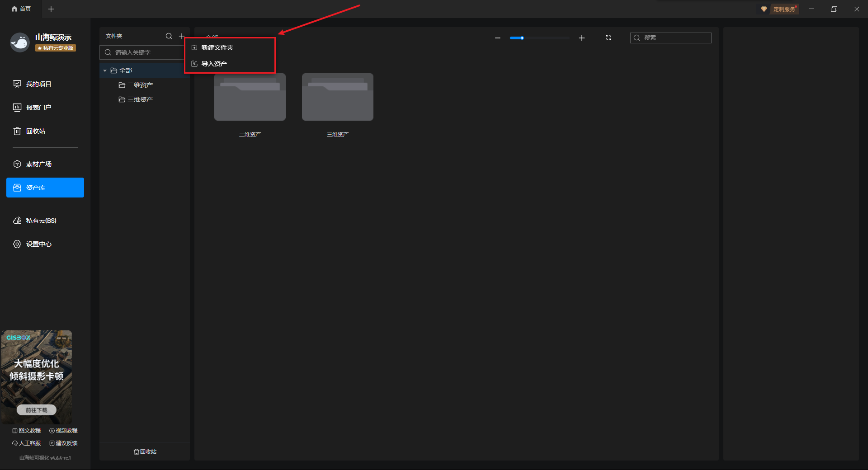Collapse the 全部 folder tree node

click(x=105, y=71)
